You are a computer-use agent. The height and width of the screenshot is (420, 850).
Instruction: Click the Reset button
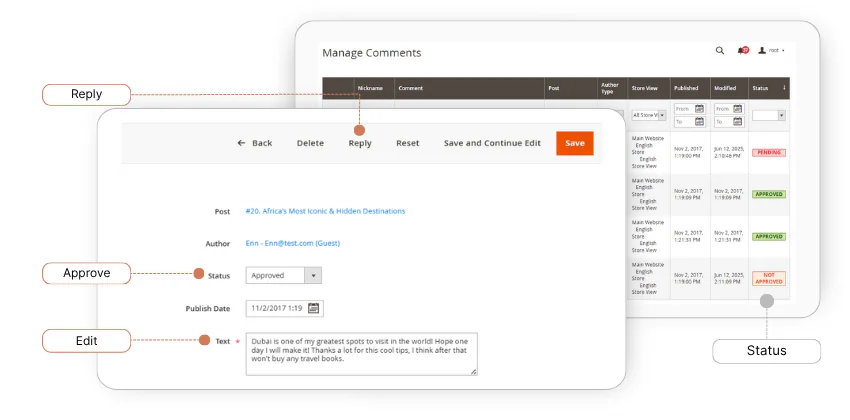tap(407, 143)
